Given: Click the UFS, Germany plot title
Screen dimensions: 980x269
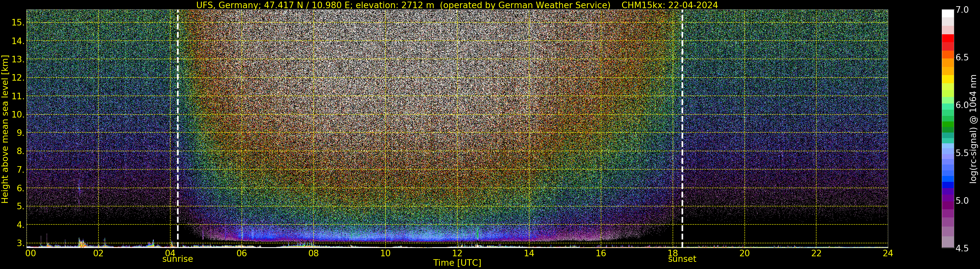Looking at the screenshot, I should (x=403, y=5).
